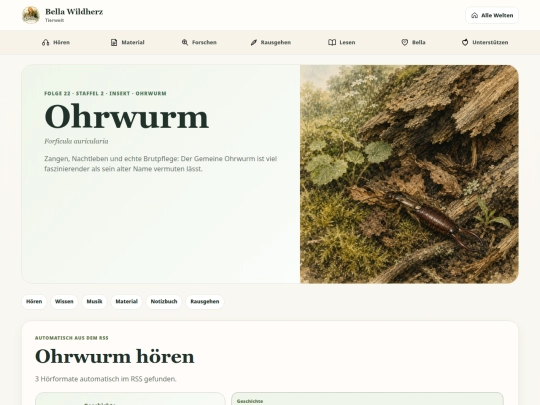
Task: Click the 'Ohrwurm hören' section heading
Action: coord(115,356)
